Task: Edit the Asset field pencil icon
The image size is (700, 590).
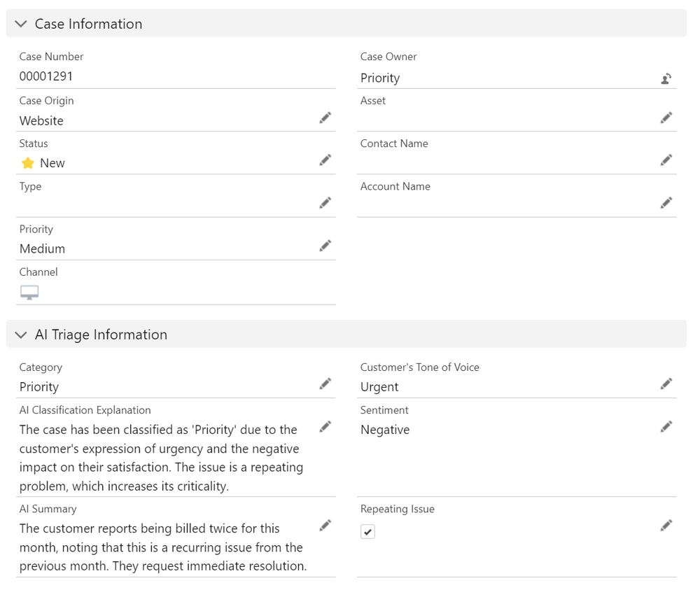Action: (x=666, y=118)
